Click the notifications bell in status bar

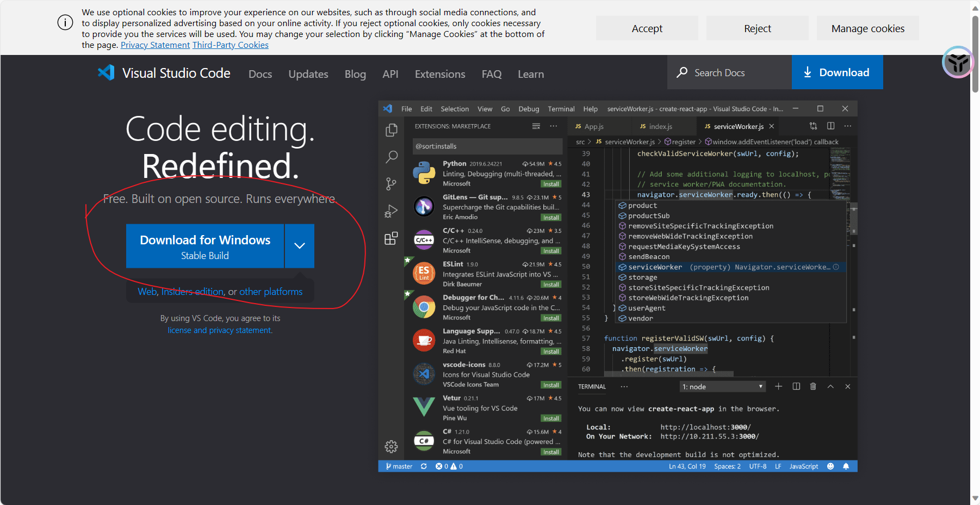click(x=846, y=466)
